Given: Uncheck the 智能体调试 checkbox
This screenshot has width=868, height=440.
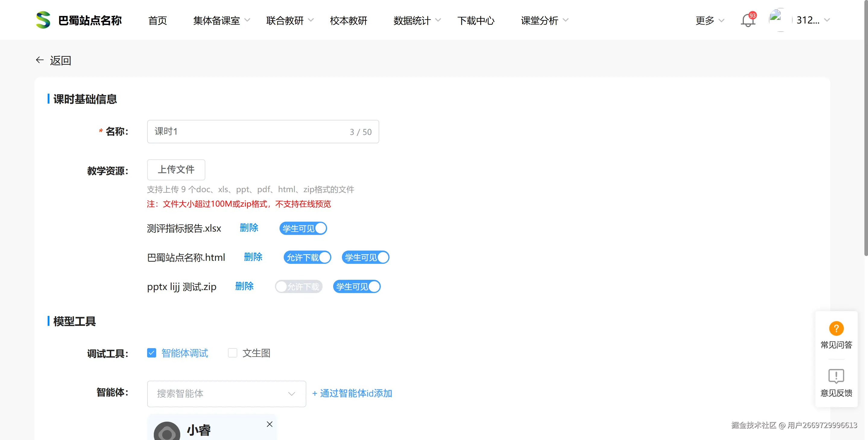Looking at the screenshot, I should [152, 353].
